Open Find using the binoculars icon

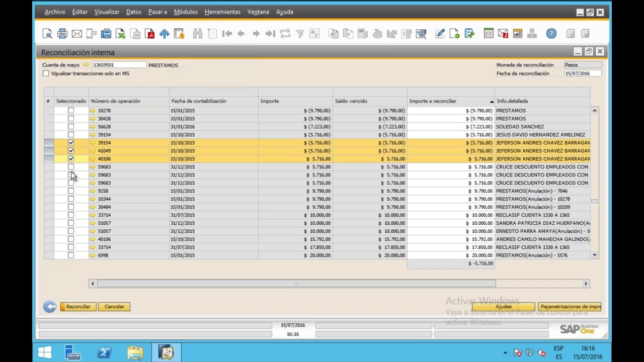click(197, 34)
